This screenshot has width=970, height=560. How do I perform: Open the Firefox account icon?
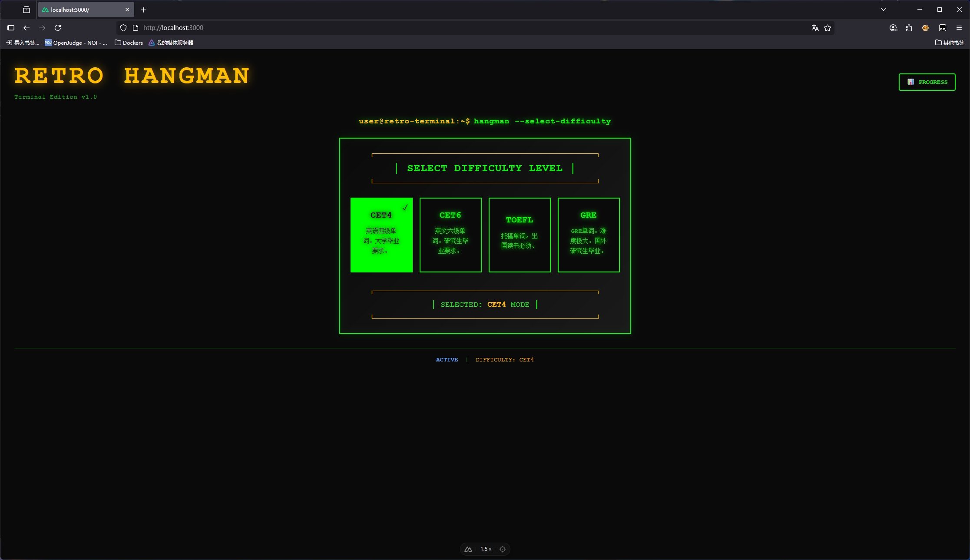(x=893, y=28)
